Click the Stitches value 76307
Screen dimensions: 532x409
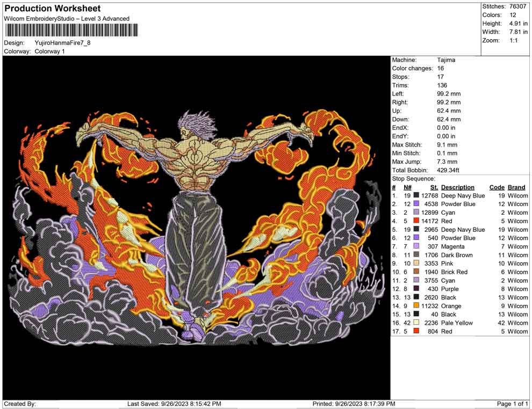(518, 6)
